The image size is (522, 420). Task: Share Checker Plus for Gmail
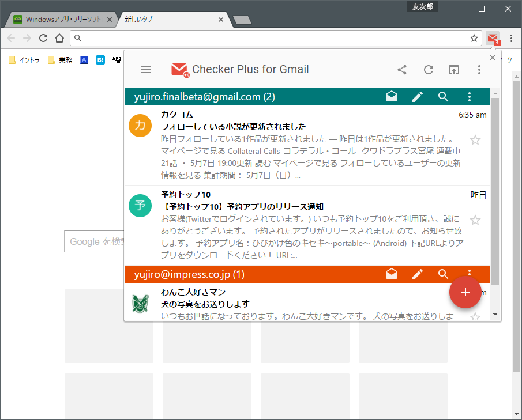click(402, 69)
